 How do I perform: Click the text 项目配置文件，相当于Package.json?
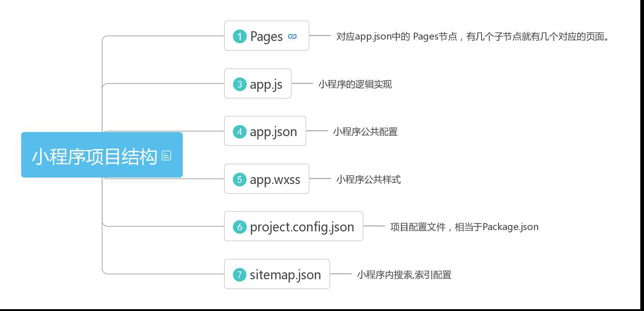(x=464, y=227)
